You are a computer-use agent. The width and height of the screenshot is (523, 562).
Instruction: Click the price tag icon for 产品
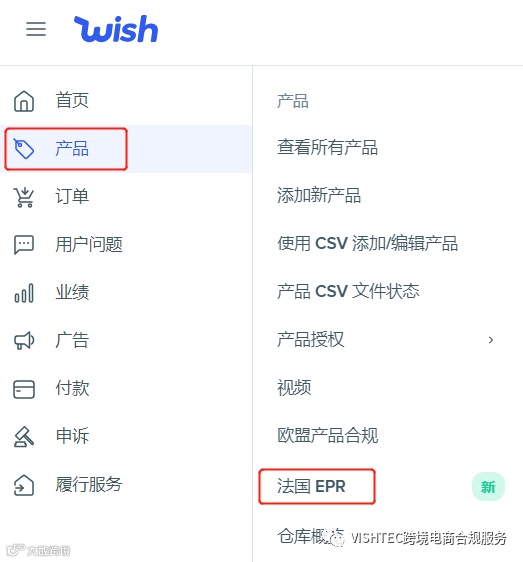point(24,149)
